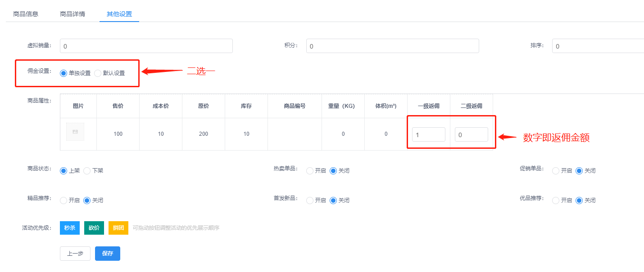644x272 pixels.
Task: Click the green 砍价 priority button
Action: click(x=94, y=228)
